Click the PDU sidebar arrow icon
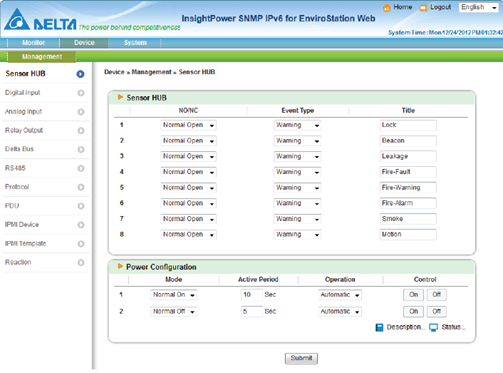Screen dimensions: 503x373 click(81, 206)
